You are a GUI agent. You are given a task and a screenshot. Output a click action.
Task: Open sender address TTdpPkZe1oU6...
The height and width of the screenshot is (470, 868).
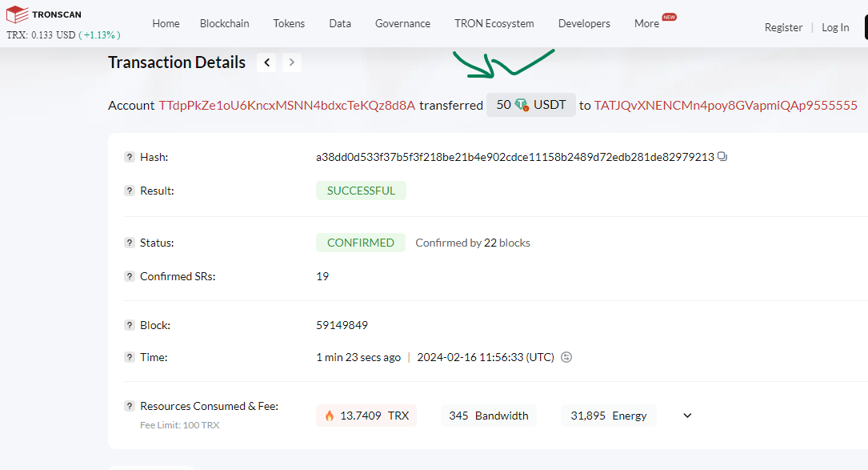[286, 106]
